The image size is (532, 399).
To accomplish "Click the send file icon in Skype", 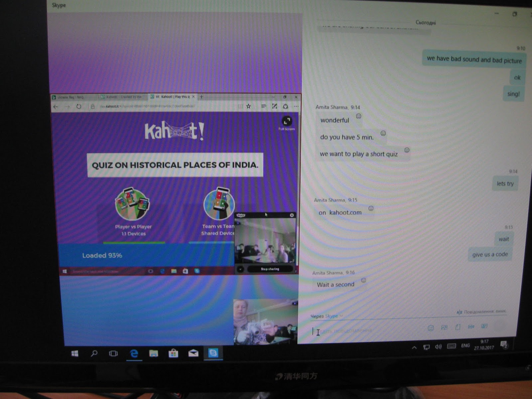I will pos(458,327).
